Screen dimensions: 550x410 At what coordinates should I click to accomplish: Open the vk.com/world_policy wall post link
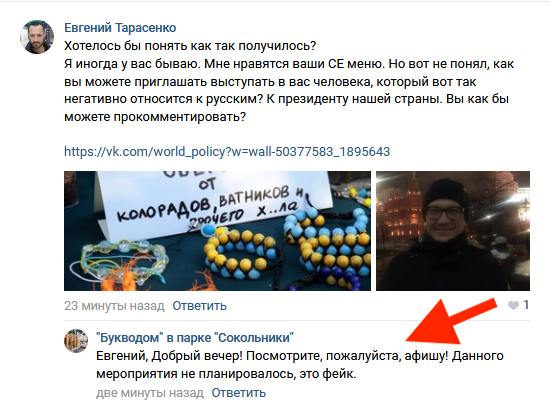coord(227,152)
